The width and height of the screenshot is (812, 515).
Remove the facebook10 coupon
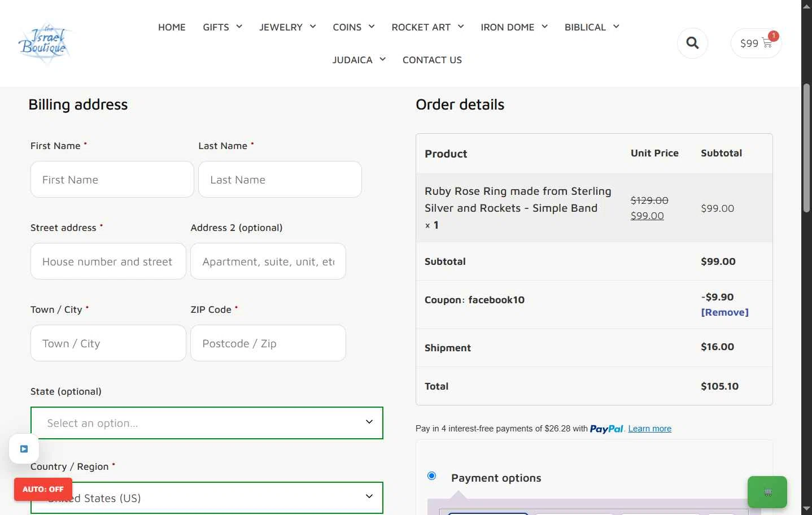[724, 312]
